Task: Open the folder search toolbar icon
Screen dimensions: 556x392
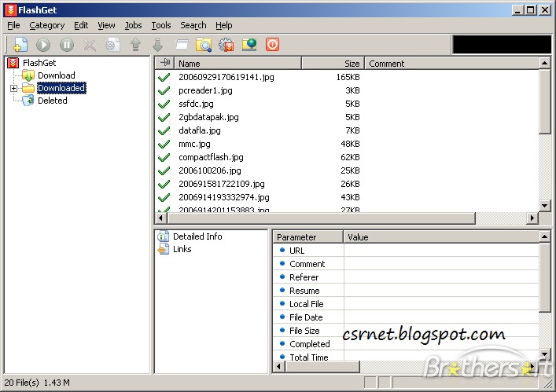Action: pyautogui.click(x=204, y=45)
